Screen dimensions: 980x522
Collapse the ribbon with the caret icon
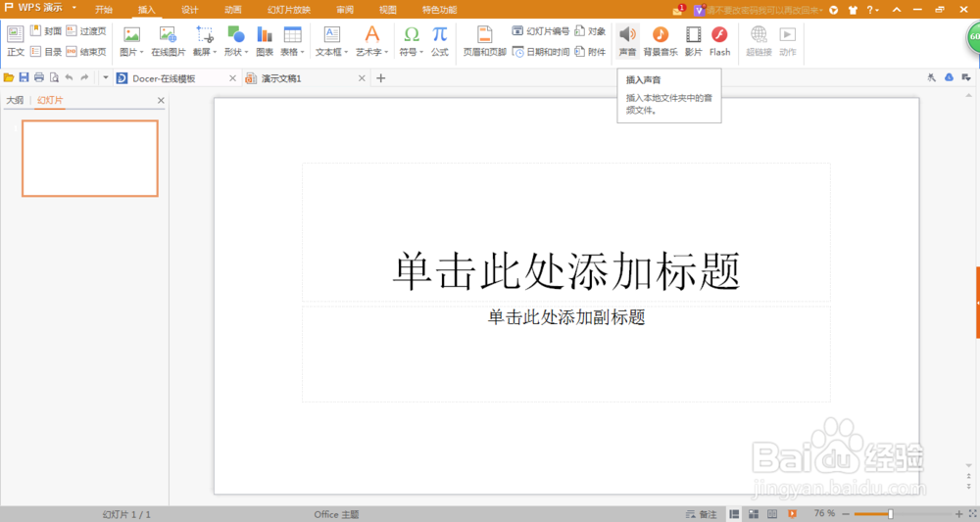pos(897,10)
